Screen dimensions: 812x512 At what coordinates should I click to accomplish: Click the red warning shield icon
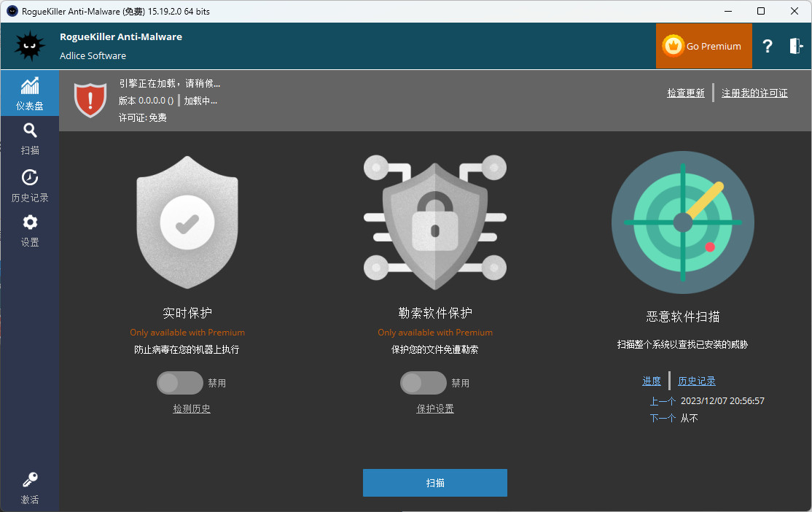pos(90,100)
